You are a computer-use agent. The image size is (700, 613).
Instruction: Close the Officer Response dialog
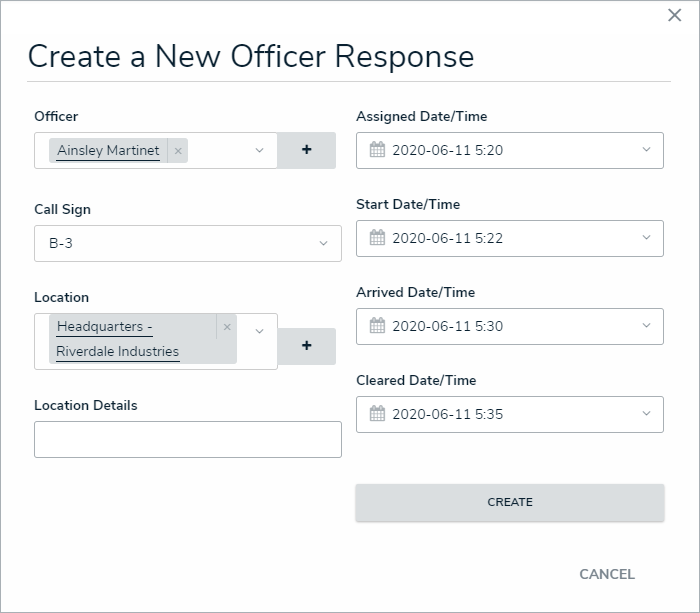click(x=675, y=15)
